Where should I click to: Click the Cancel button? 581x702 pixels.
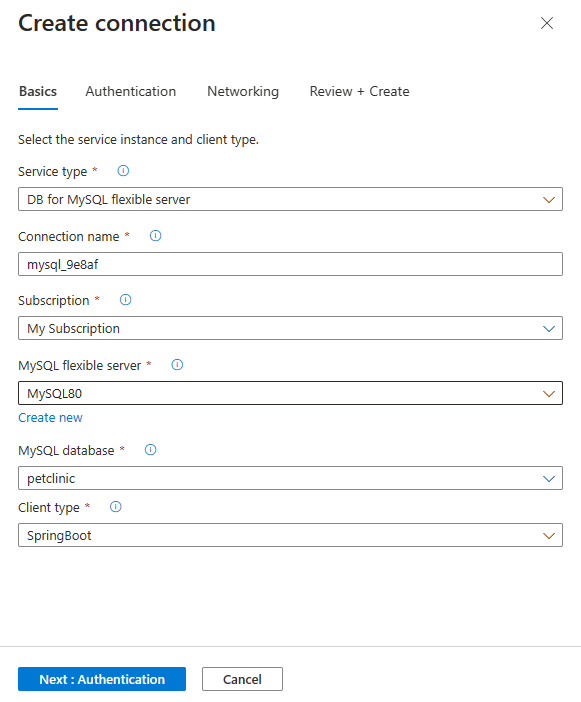(x=242, y=679)
